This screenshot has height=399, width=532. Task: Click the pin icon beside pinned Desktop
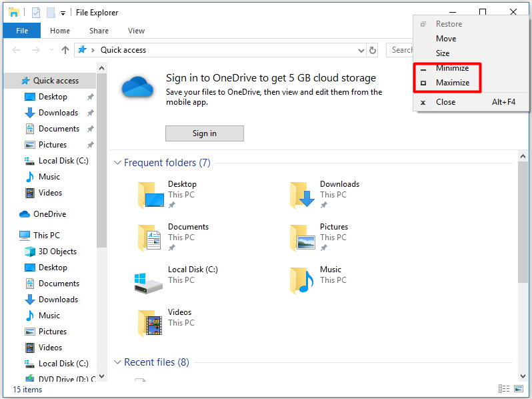click(90, 97)
